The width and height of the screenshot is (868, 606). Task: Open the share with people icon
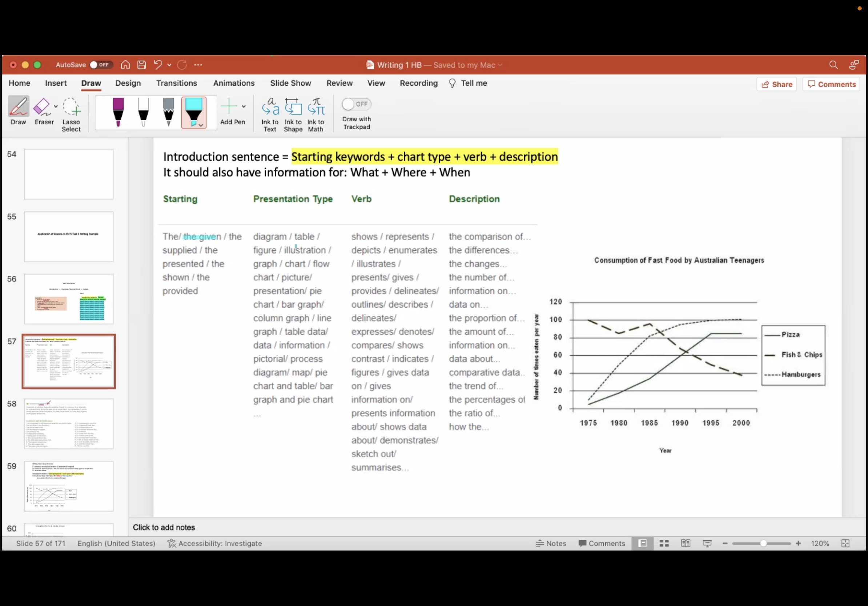(853, 65)
